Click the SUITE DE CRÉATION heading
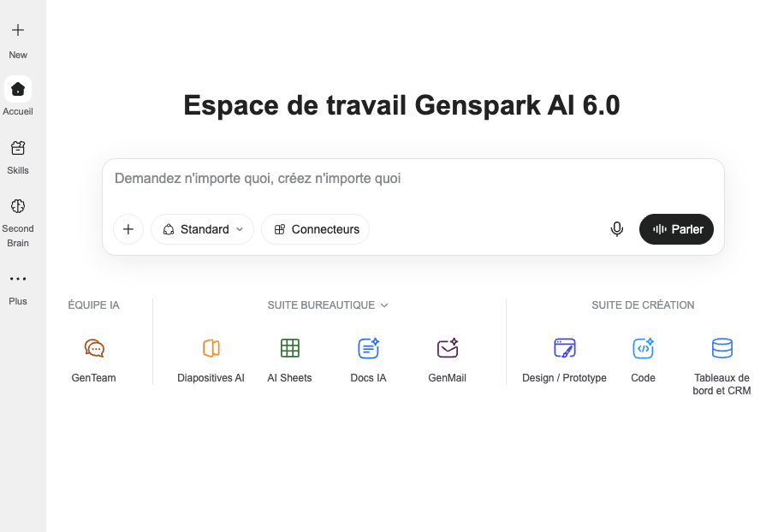 click(643, 305)
